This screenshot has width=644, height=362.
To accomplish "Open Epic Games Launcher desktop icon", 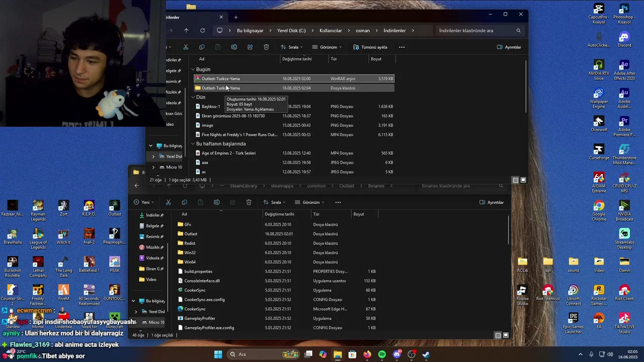I will [573, 322].
